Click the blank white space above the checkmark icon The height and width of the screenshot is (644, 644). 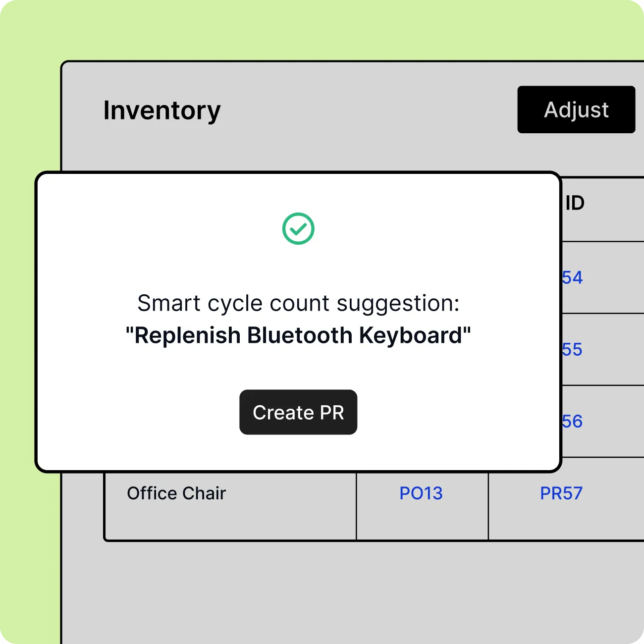298,193
